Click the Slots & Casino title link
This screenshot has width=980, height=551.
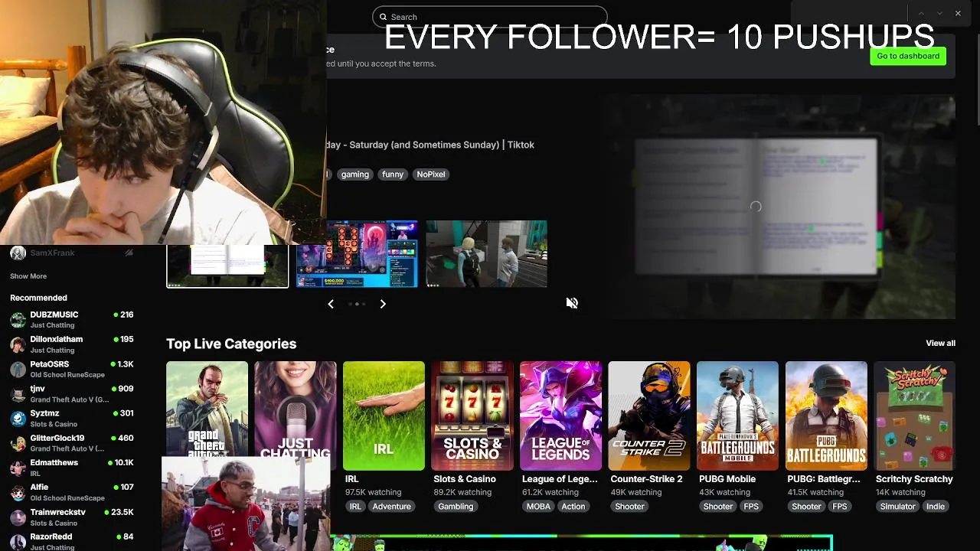465,479
